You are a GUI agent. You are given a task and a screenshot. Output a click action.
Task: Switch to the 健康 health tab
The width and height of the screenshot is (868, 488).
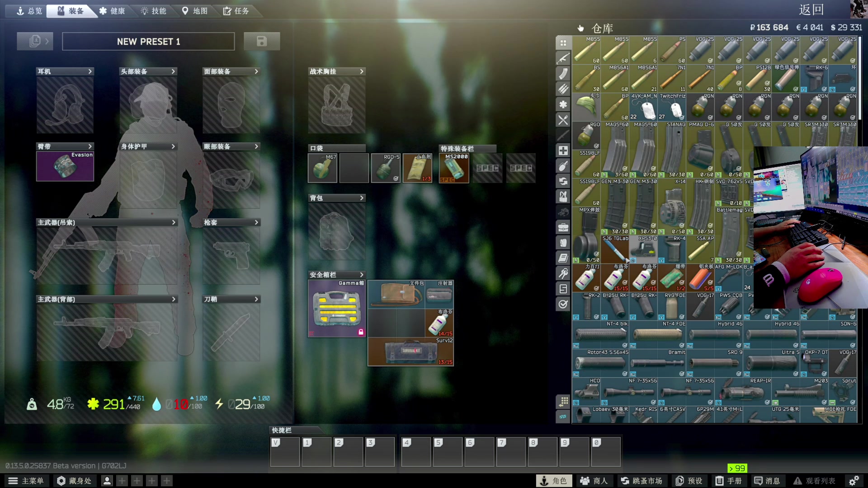112,11
